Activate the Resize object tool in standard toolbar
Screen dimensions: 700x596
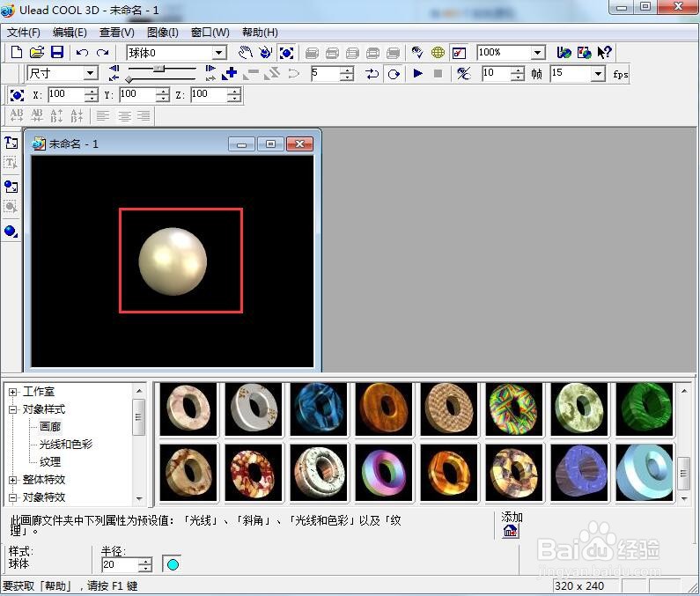click(286, 53)
